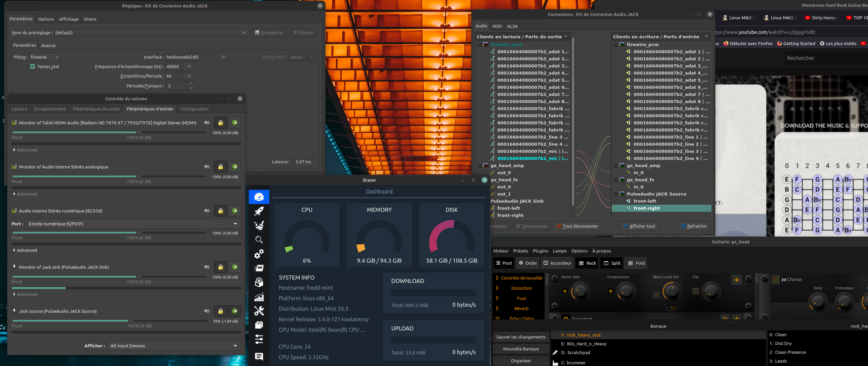Open Stacer Startup Apps rocket icon
Screen dimensions: 868x366
click(x=259, y=211)
